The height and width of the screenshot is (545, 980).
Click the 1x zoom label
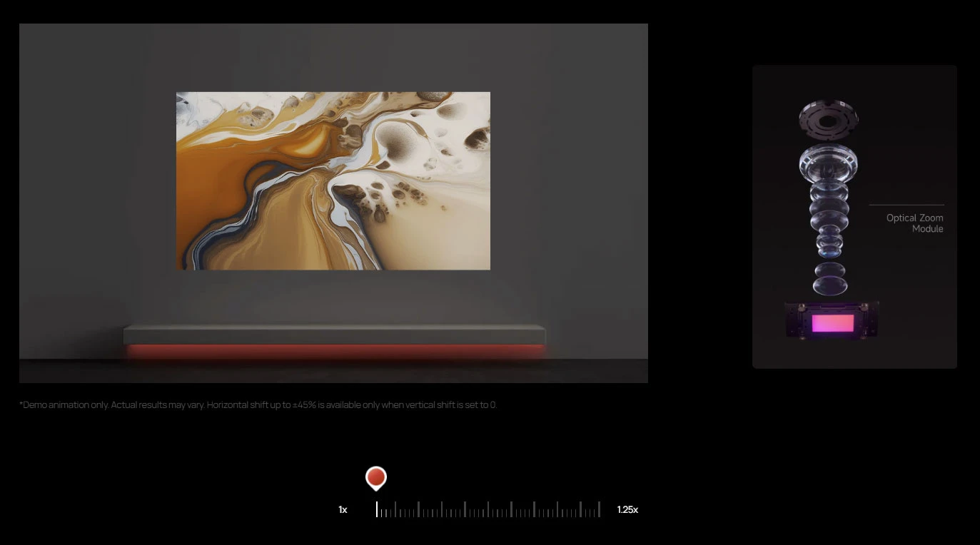coord(343,510)
